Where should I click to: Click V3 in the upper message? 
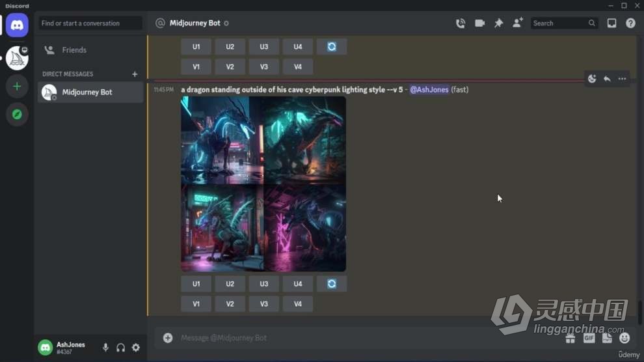263,66
